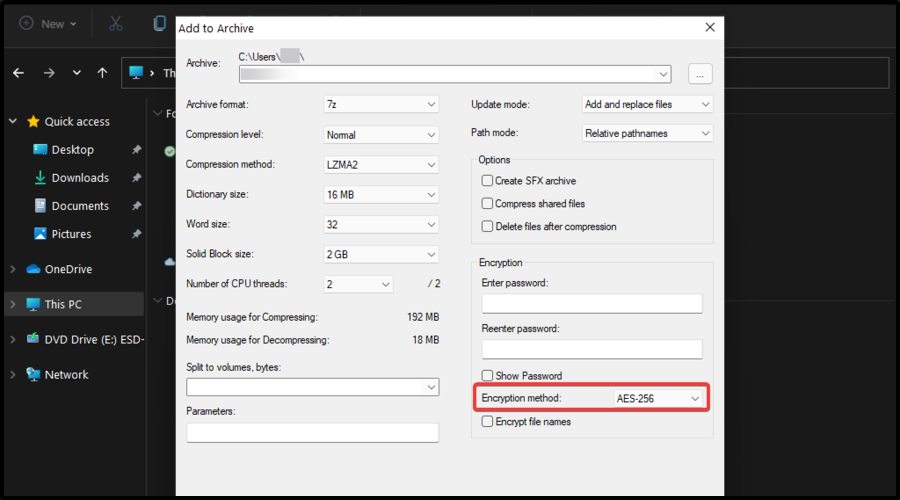Viewport: 900px width, 500px height.
Task: Open Downloads from the sidebar
Action: pyautogui.click(x=80, y=178)
